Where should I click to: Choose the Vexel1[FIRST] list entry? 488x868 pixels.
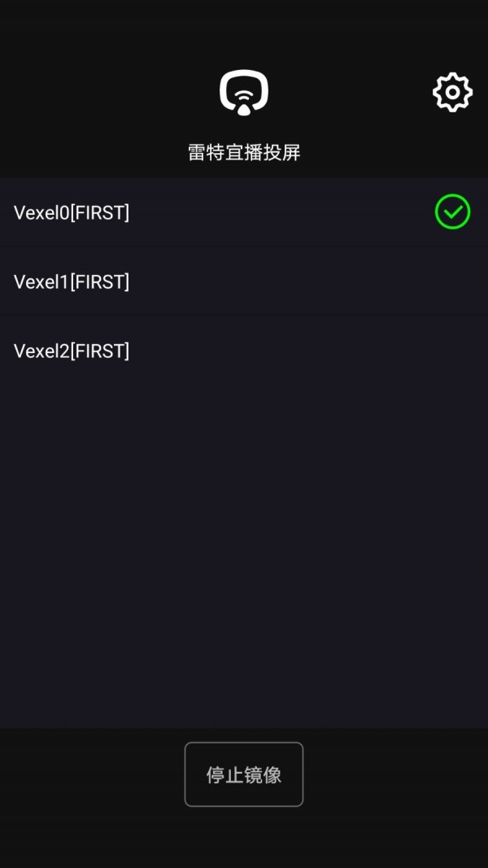pos(72,281)
